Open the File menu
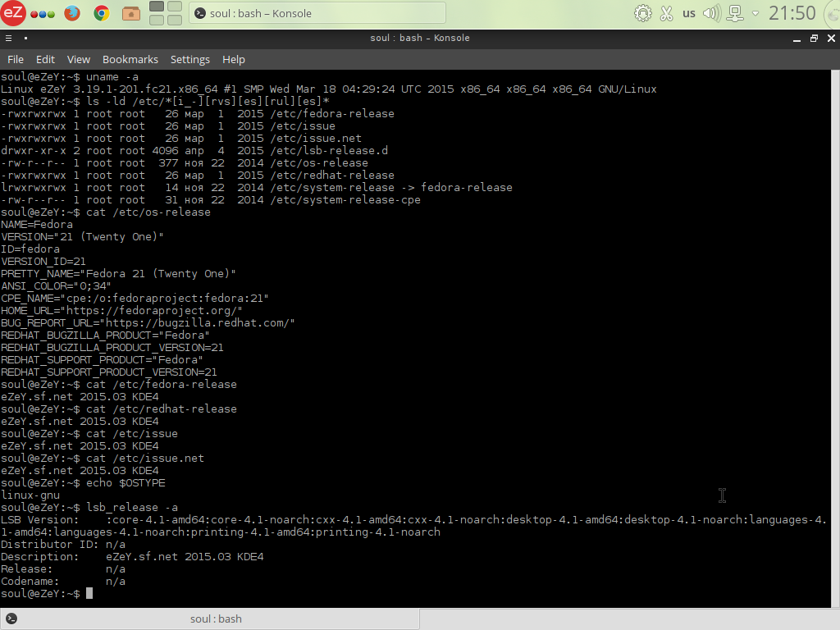The width and height of the screenshot is (840, 630). pyautogui.click(x=16, y=59)
